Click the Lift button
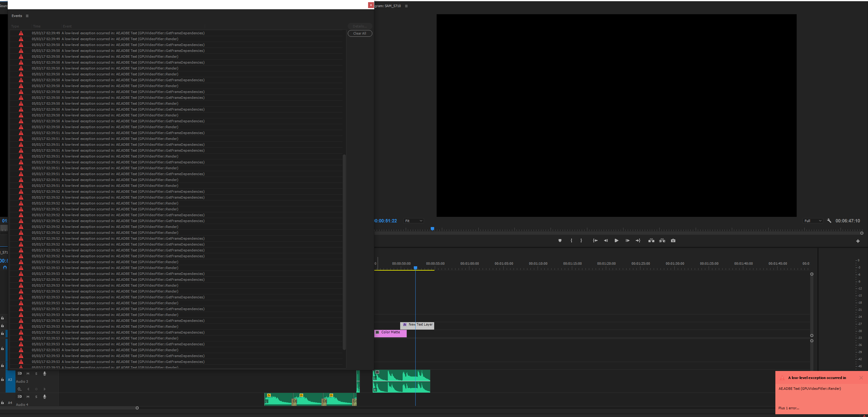Viewport: 868px width, 417px height. [651, 241]
